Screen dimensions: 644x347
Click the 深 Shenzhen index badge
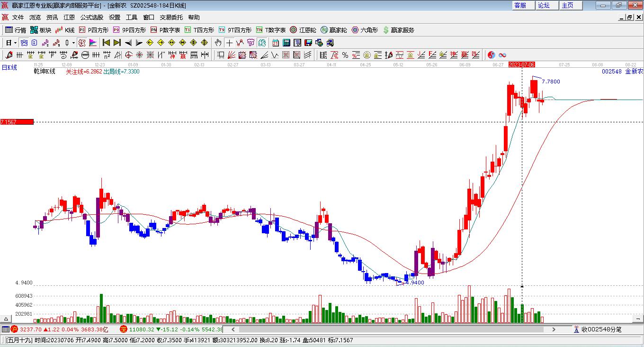pyautogui.click(x=123, y=329)
